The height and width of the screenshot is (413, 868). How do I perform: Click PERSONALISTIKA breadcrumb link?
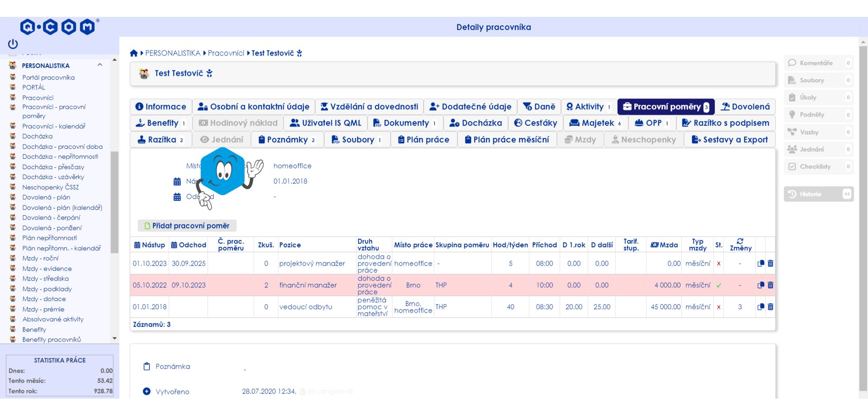[x=173, y=53]
